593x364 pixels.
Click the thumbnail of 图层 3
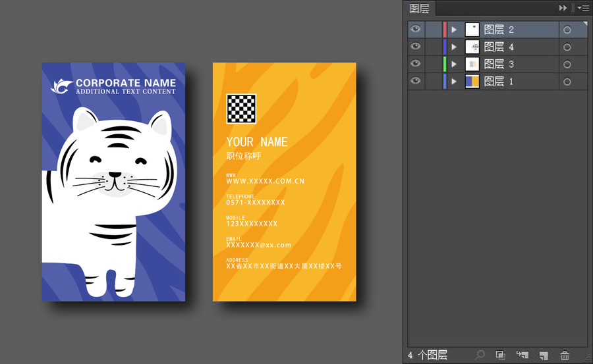pos(472,64)
